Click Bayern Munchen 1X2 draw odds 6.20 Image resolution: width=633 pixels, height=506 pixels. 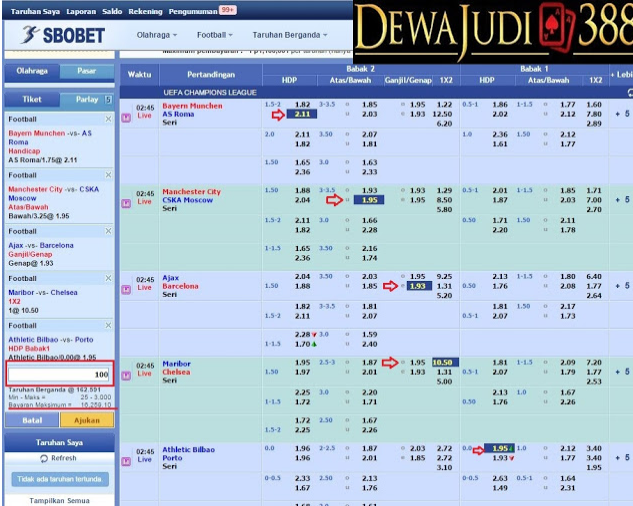(444, 124)
